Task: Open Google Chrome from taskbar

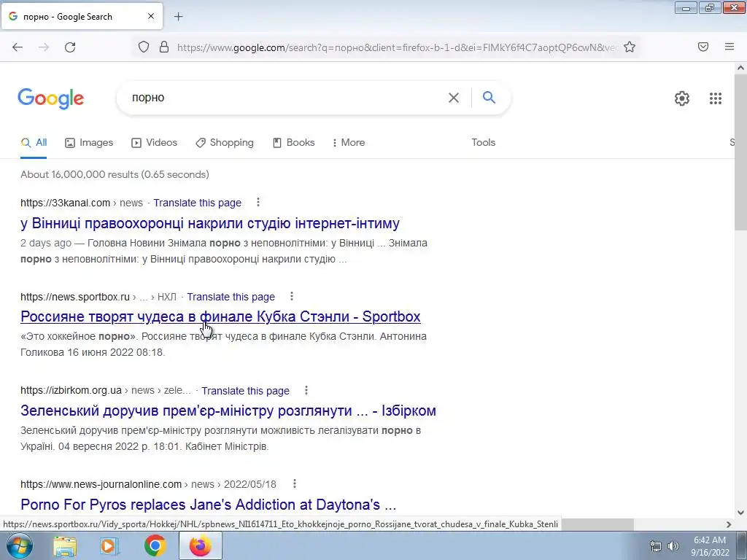Action: [x=155, y=545]
